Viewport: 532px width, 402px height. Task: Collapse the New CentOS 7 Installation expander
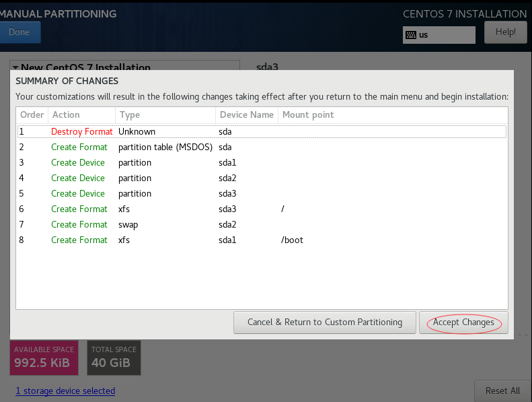click(x=15, y=67)
